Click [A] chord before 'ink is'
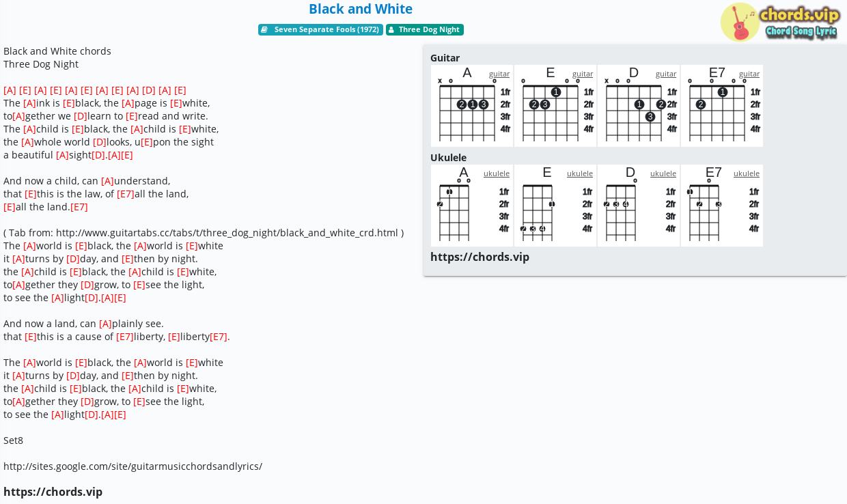The image size is (847, 504). [29, 103]
